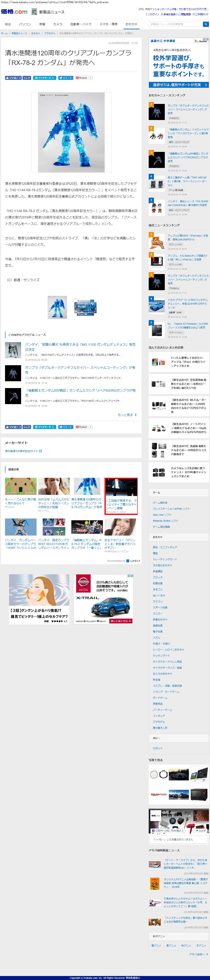Viewport: 210px width, 980px height.
Task: Click the Rakuten Mobile thumbnail in 写真で見る
Action: click(159, 795)
